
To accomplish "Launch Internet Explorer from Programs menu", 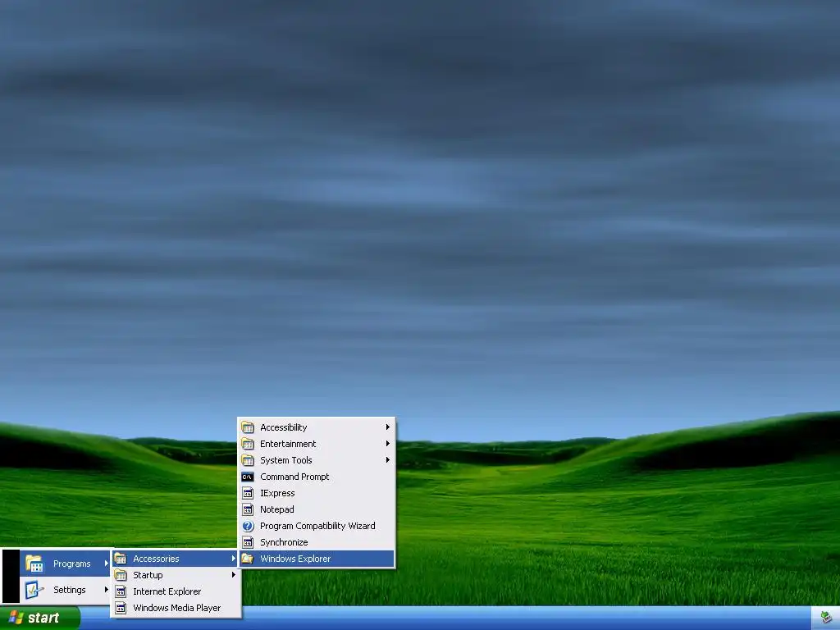I will tap(176, 591).
